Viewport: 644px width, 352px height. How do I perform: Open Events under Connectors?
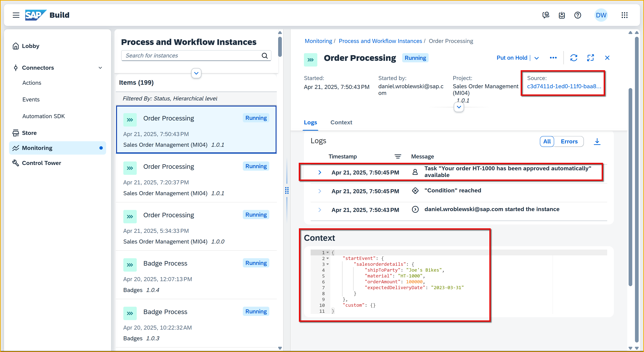pos(31,99)
